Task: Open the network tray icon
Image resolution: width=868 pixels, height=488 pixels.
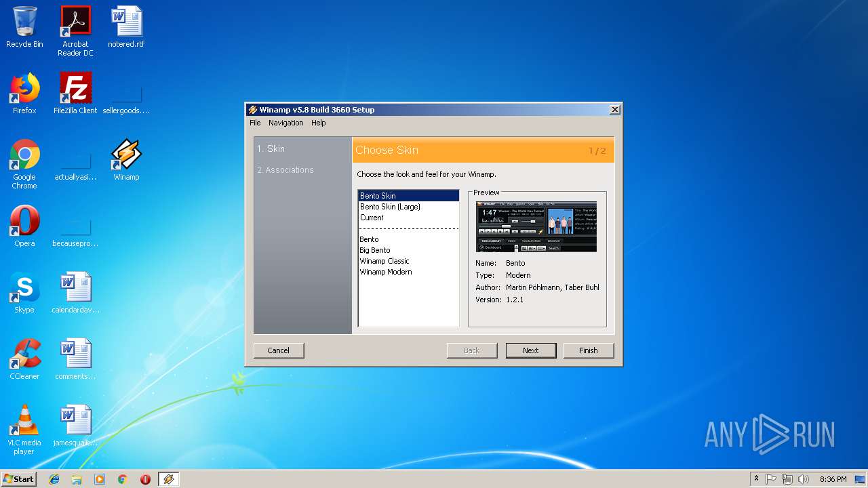Action: 787,479
